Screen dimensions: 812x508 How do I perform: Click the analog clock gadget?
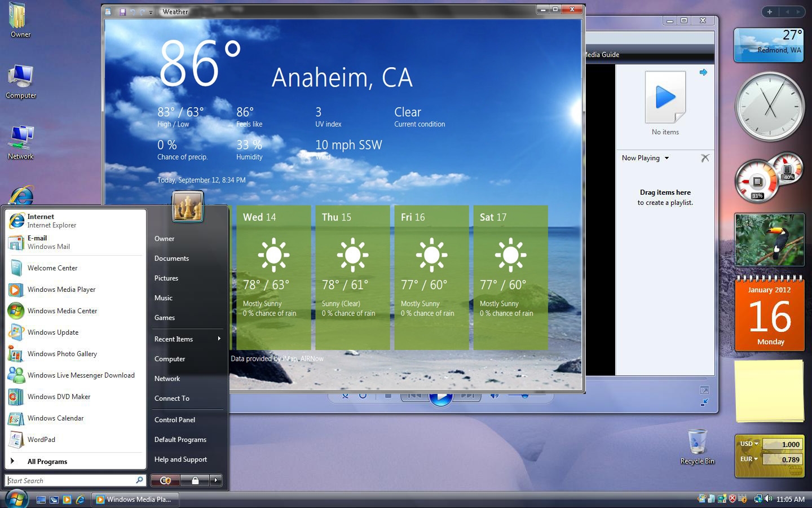tap(770, 106)
